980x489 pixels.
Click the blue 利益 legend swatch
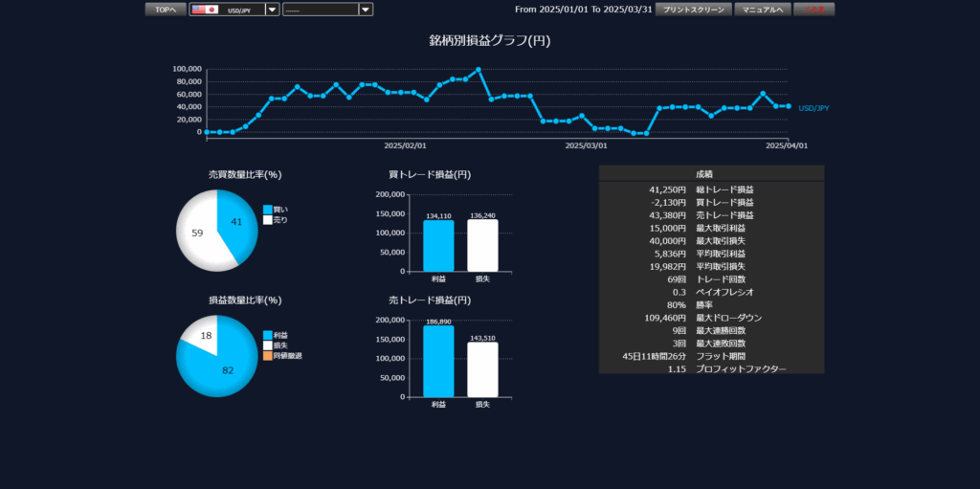(268, 335)
